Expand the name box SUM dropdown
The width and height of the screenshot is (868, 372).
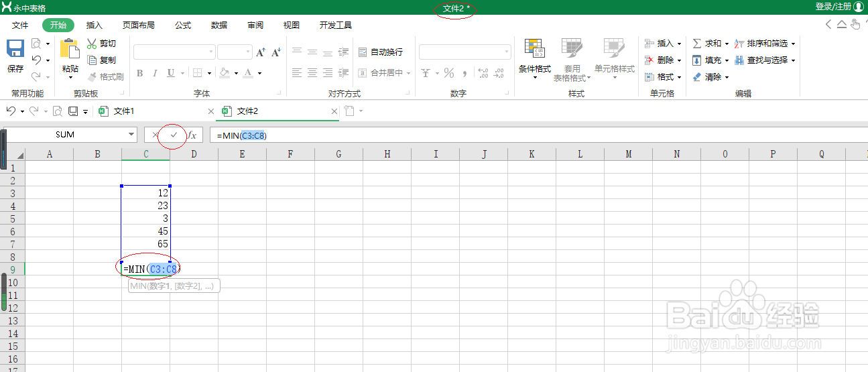pos(131,135)
